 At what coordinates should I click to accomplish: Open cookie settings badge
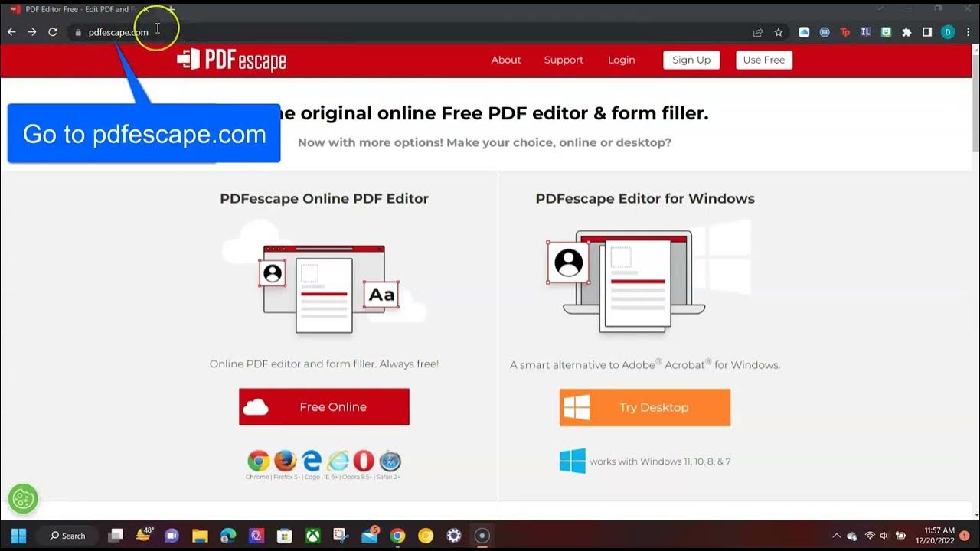pos(23,499)
